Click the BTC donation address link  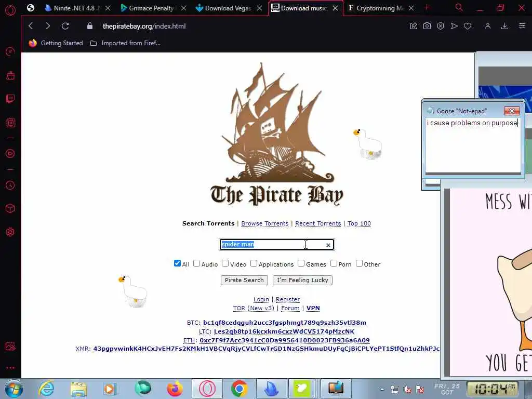[x=285, y=323]
